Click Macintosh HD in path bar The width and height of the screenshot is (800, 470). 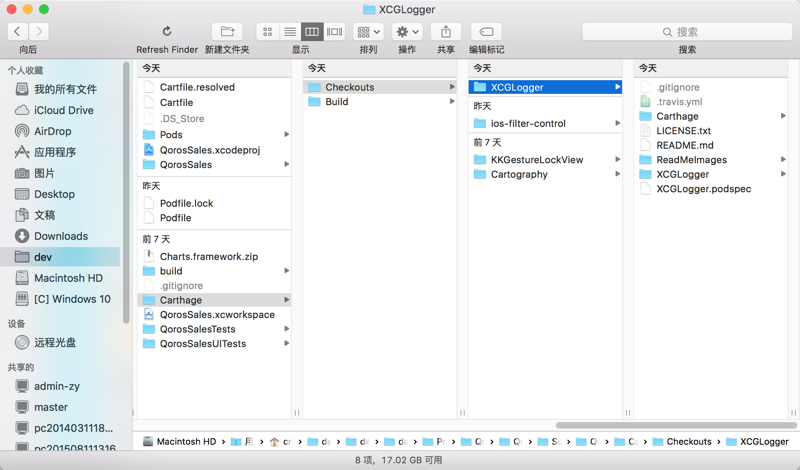(x=180, y=442)
